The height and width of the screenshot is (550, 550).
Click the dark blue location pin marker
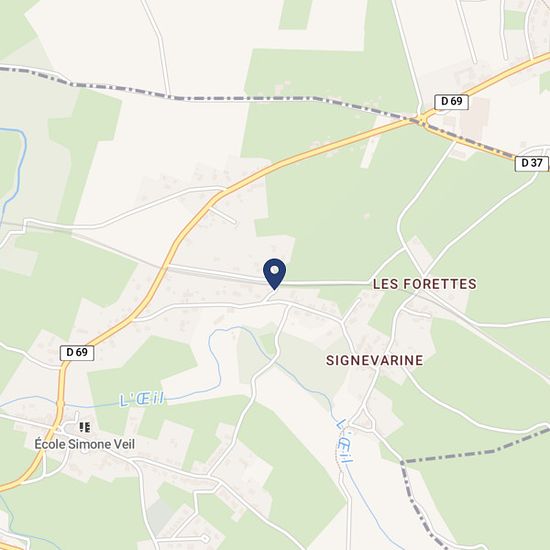tap(275, 274)
